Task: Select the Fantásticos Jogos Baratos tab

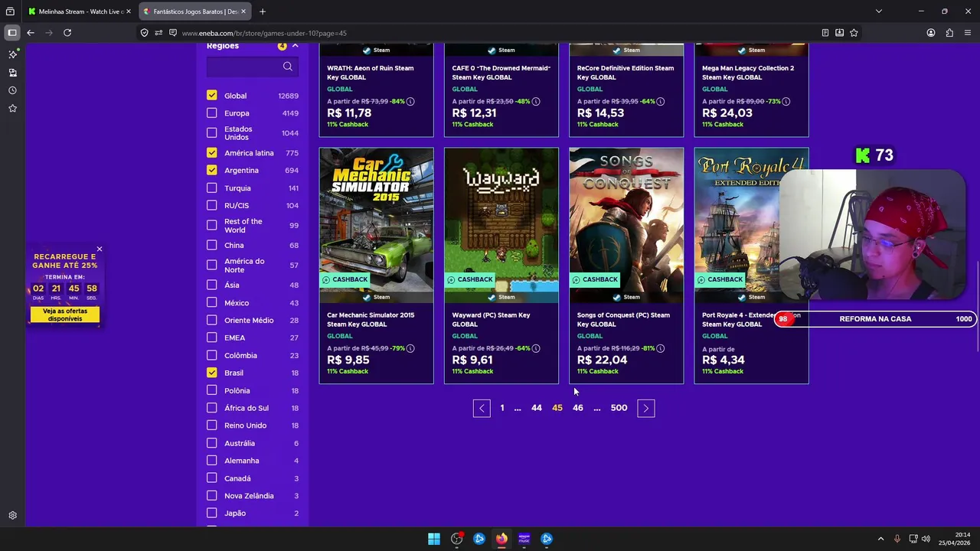Action: tap(194, 11)
